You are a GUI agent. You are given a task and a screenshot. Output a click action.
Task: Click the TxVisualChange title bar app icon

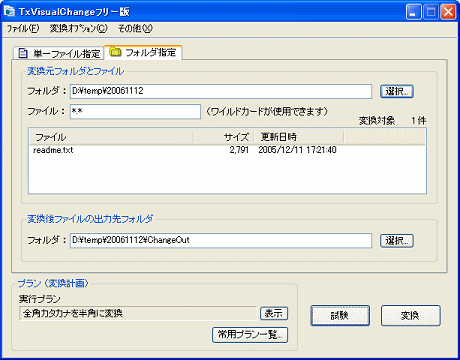9,11
